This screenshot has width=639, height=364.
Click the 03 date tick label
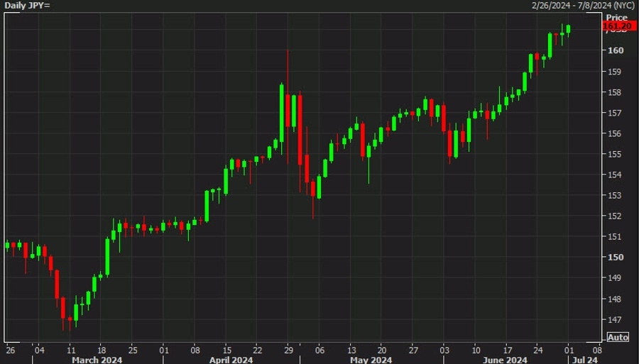click(444, 350)
